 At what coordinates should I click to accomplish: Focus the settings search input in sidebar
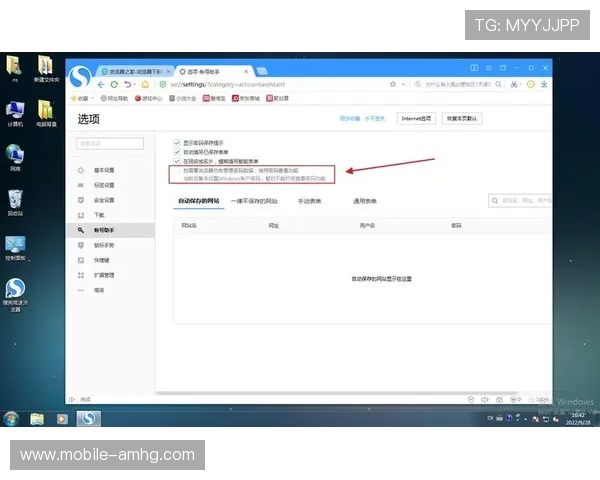110,144
